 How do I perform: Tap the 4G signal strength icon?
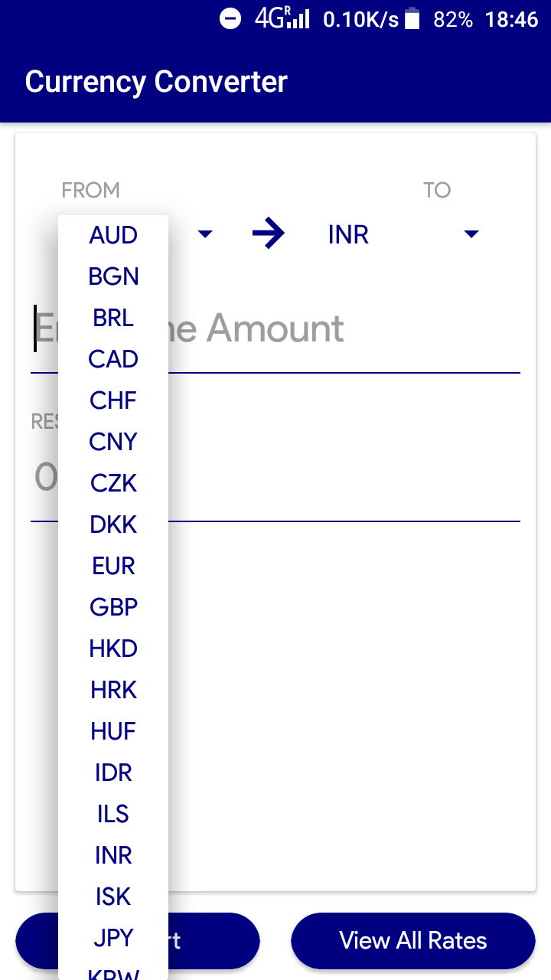pos(282,19)
